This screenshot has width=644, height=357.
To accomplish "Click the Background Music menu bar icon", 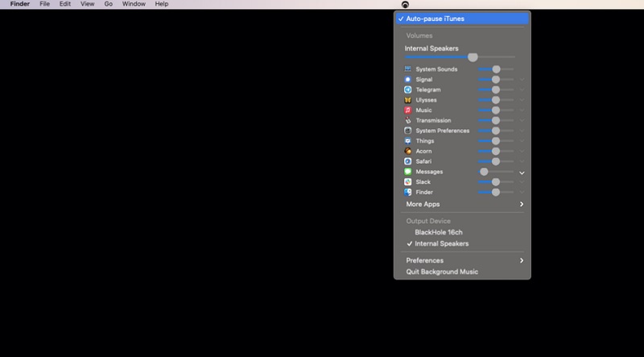I will tap(405, 5).
